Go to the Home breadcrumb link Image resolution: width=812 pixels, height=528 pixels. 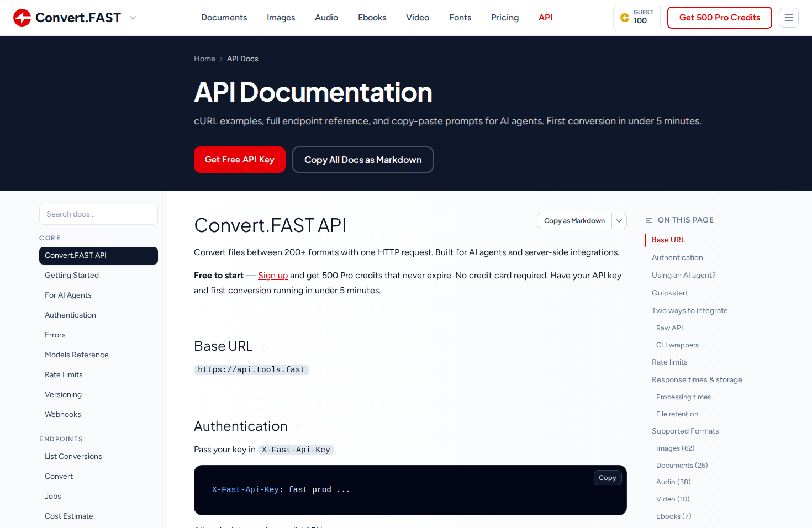click(204, 59)
